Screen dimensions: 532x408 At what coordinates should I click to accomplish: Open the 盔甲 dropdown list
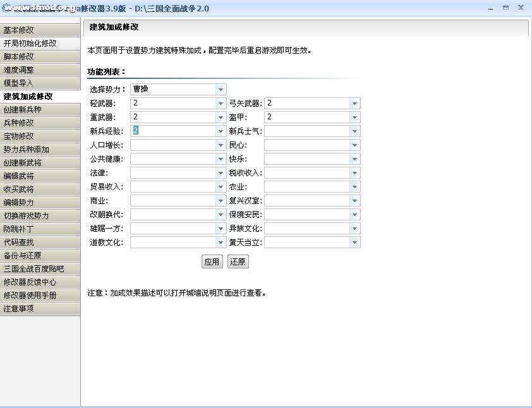[354, 117]
